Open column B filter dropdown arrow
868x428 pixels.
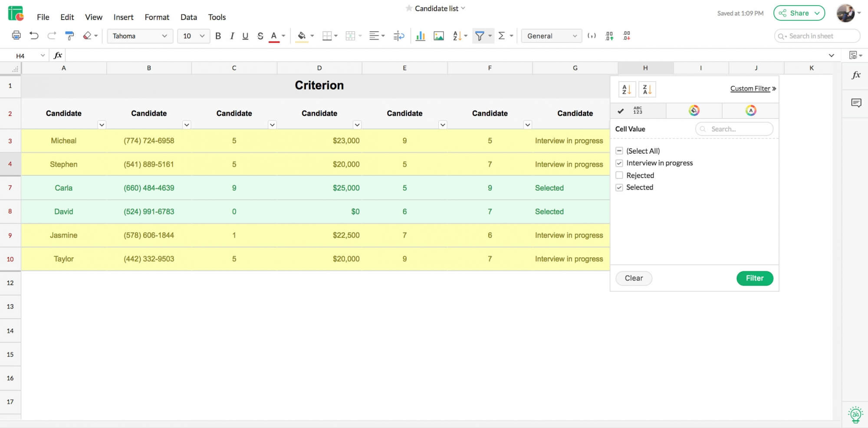(187, 125)
